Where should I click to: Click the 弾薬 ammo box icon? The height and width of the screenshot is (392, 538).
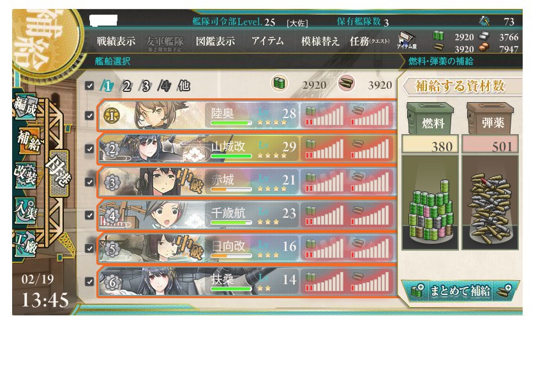coord(490,118)
